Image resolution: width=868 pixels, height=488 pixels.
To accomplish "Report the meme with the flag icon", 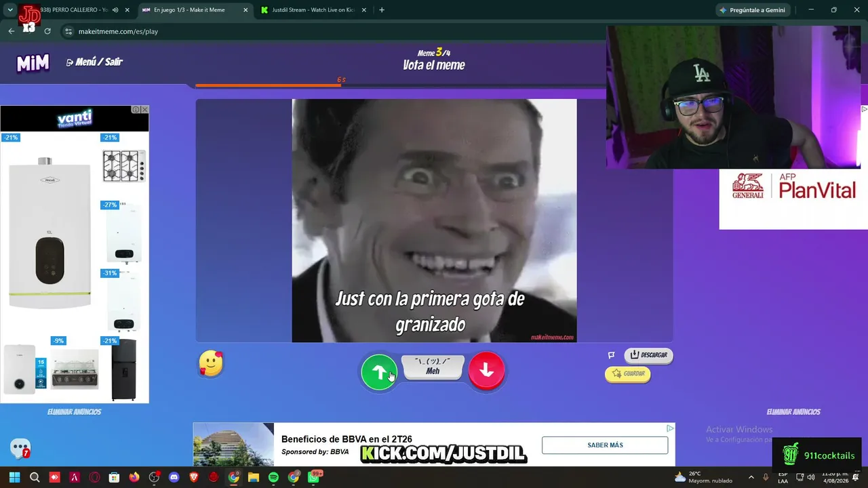I will [611, 355].
